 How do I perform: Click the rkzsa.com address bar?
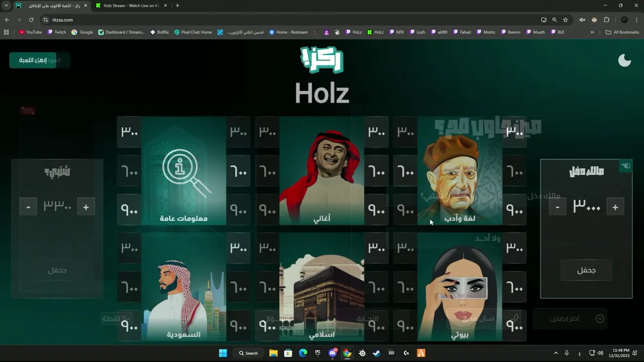coord(292,20)
